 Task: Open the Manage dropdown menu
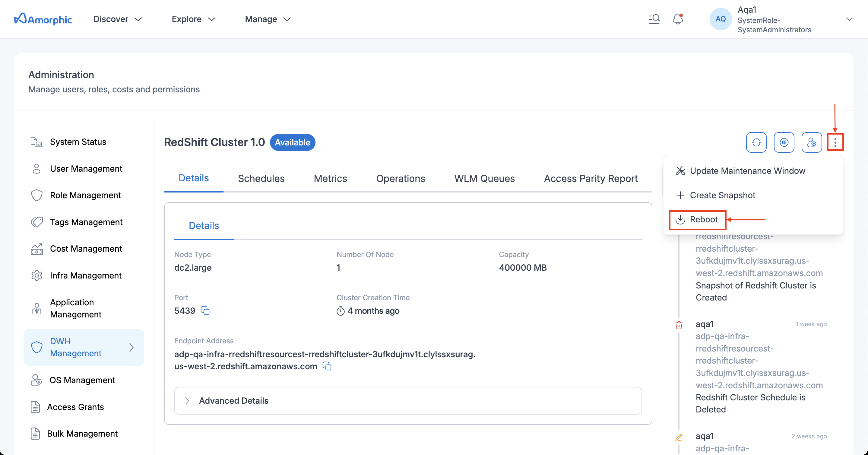click(x=268, y=19)
